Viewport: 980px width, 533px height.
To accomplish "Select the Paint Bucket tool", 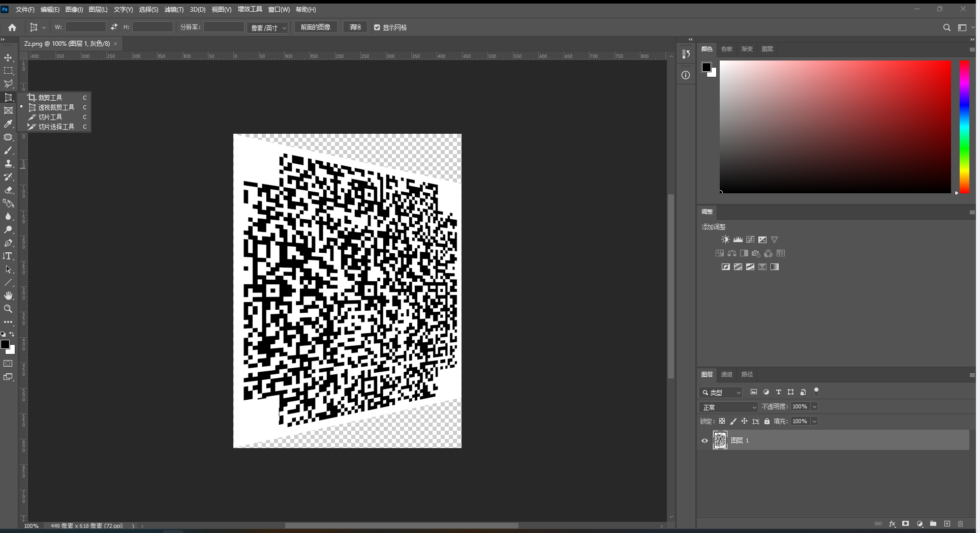I will [8, 203].
